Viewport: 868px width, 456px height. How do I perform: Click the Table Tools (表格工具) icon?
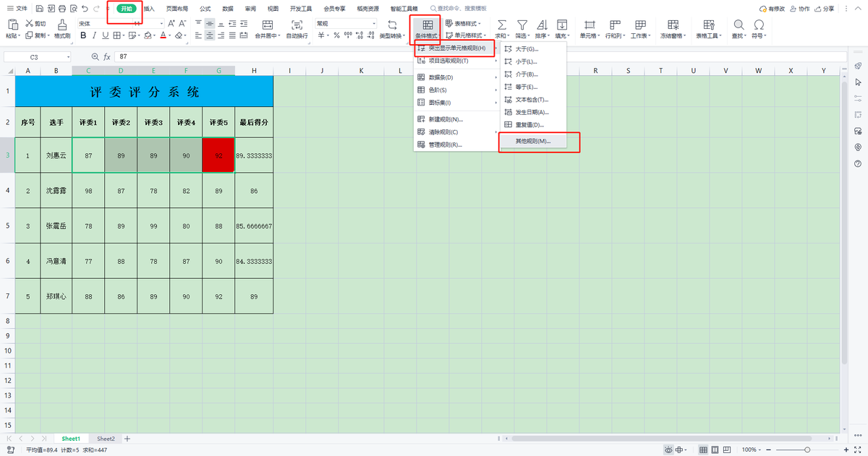point(708,24)
